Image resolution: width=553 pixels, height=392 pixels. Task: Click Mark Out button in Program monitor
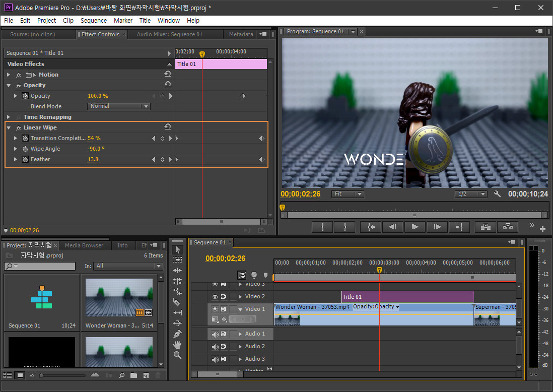(x=345, y=227)
